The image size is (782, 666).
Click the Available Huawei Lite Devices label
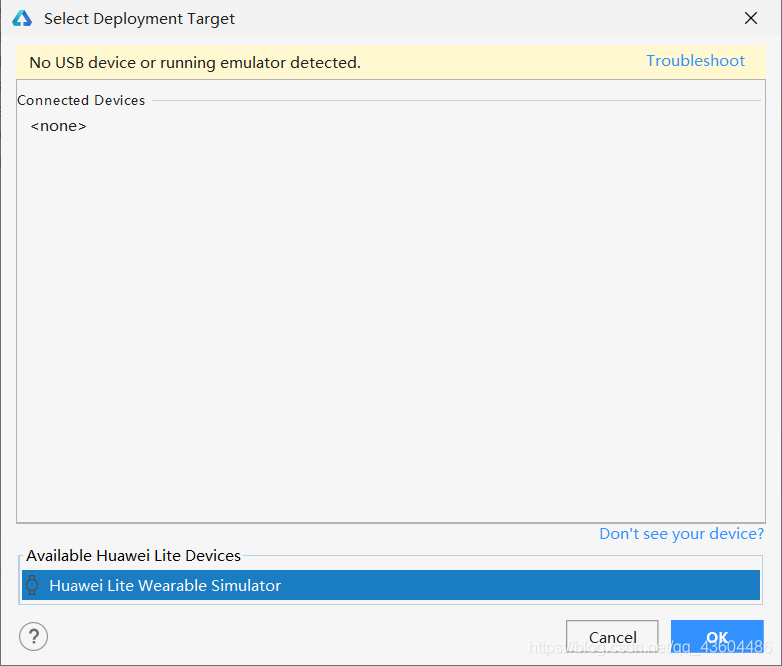(x=134, y=556)
